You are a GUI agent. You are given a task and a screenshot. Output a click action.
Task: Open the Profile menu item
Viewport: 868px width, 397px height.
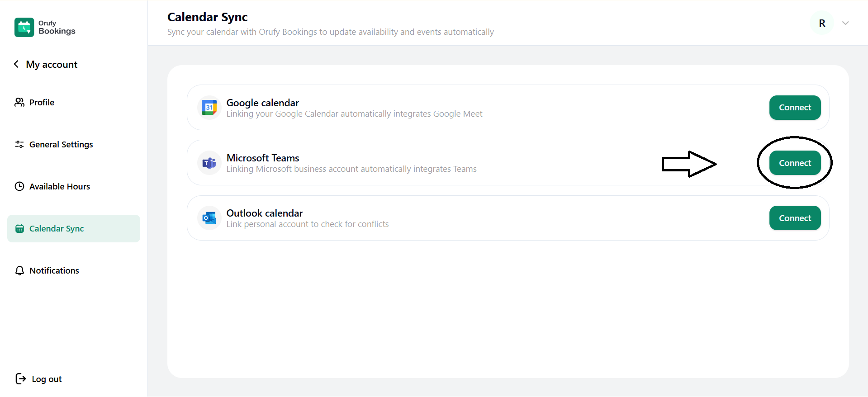(42, 103)
